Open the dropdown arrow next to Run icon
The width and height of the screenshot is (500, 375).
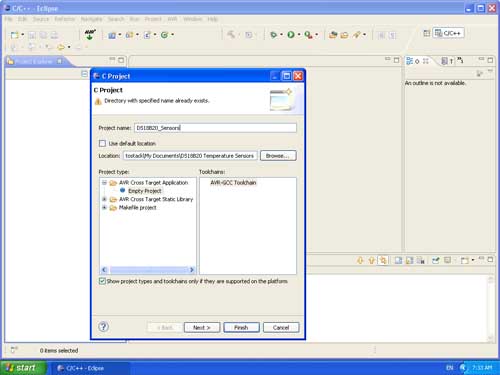tap(299, 35)
